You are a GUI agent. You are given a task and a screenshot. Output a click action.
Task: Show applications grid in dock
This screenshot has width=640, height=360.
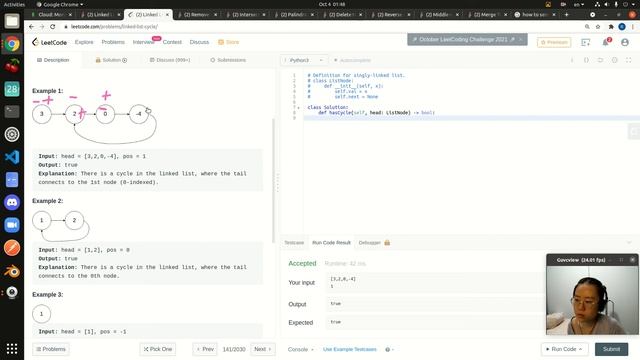tap(12, 349)
